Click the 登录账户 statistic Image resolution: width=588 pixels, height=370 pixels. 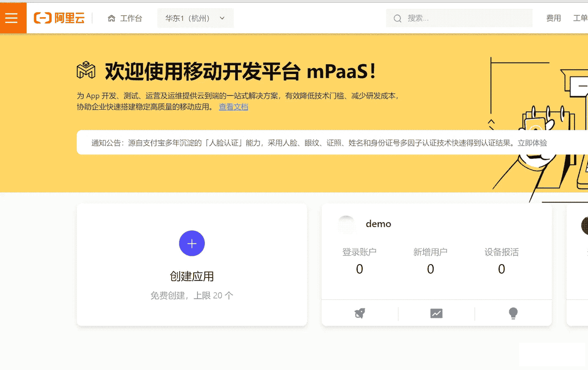pyautogui.click(x=359, y=261)
